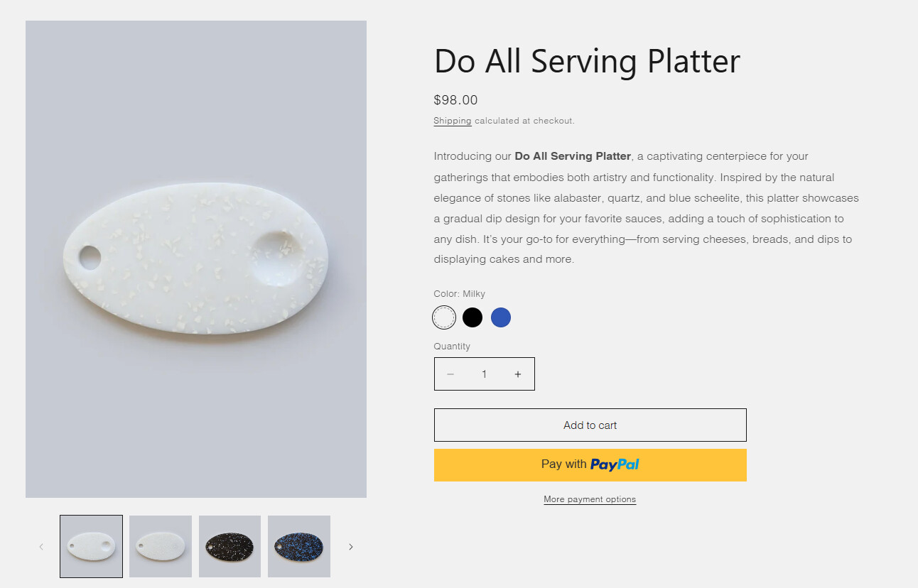Choose the black color swatch
The image size is (918, 588).
tap(472, 317)
